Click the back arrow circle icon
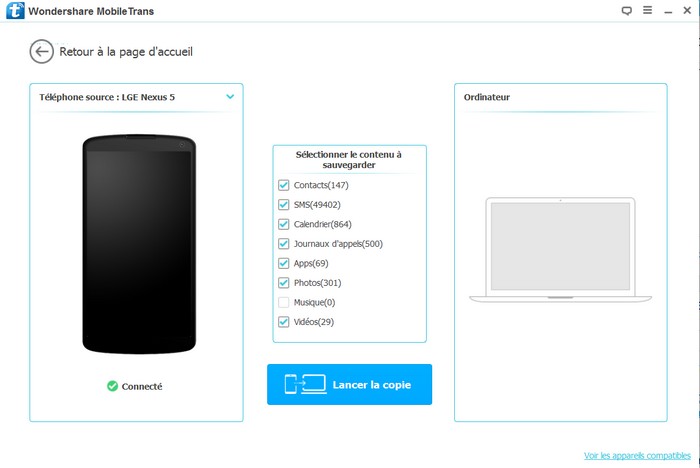700x468 pixels. pos(42,52)
